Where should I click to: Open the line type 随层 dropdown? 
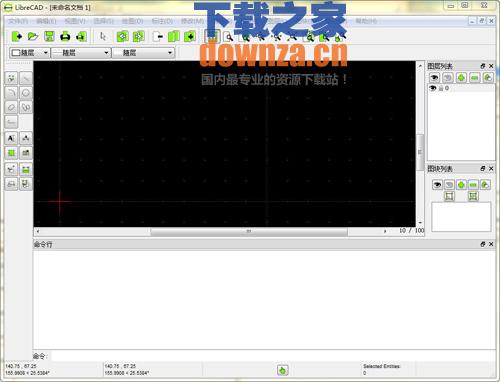(143, 53)
